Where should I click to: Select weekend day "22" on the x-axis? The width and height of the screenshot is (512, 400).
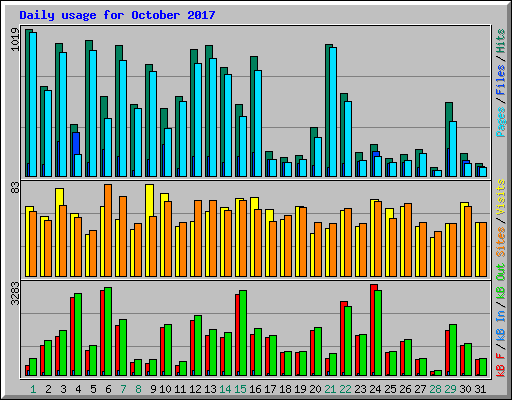coord(345,389)
